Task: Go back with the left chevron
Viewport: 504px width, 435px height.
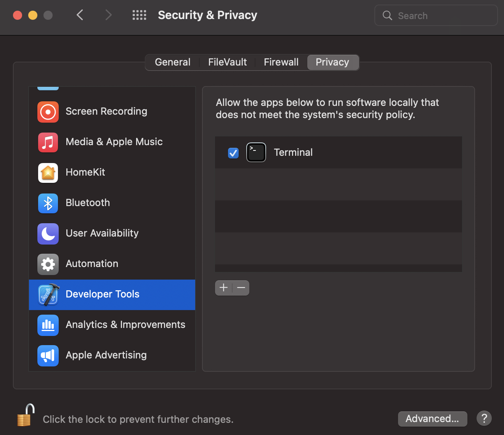Action: [x=80, y=15]
